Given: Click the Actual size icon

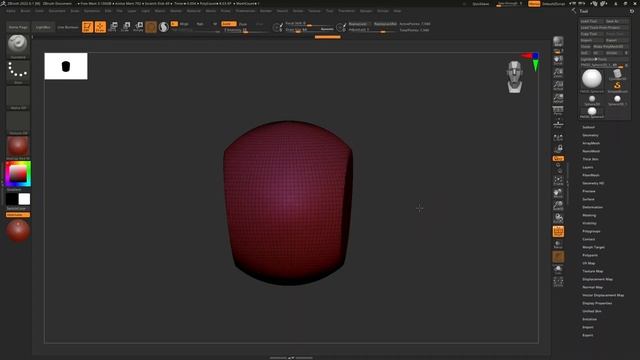Looking at the screenshot, I should pyautogui.click(x=558, y=86).
